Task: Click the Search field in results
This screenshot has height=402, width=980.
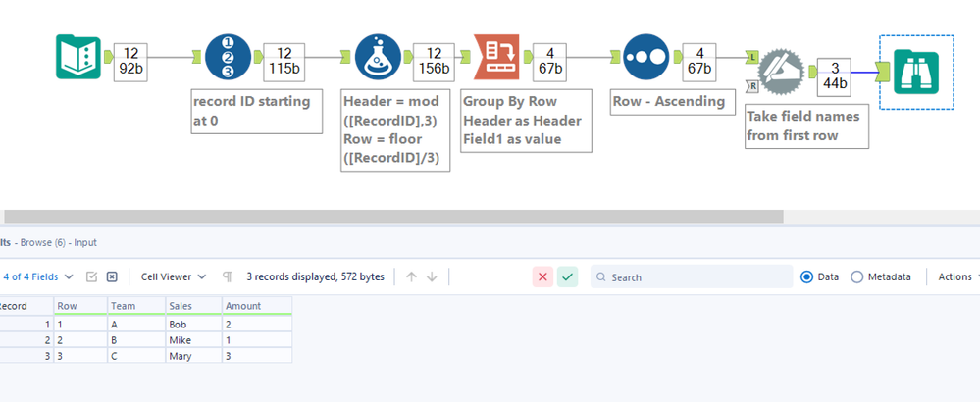Action: click(696, 277)
